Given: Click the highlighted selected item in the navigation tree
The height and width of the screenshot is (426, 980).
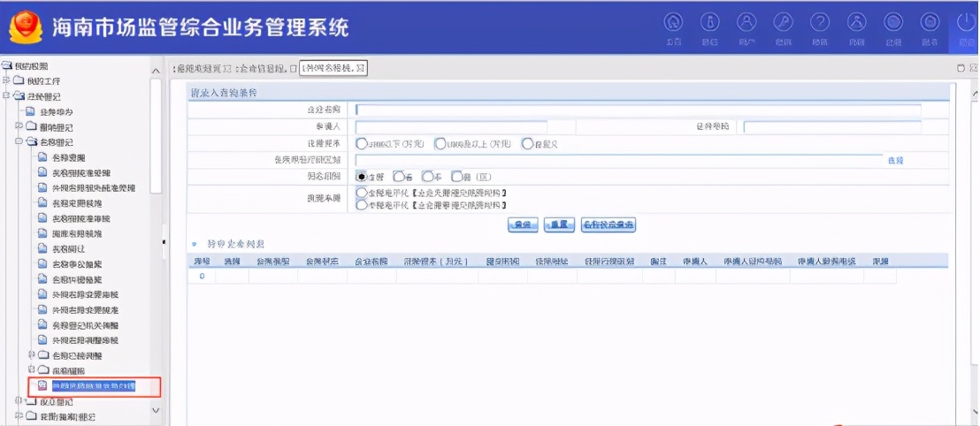Looking at the screenshot, I should point(93,386).
